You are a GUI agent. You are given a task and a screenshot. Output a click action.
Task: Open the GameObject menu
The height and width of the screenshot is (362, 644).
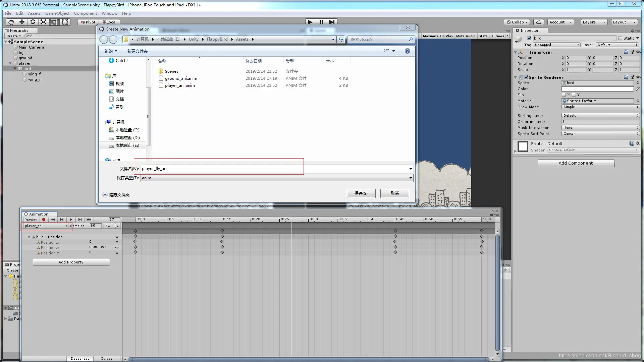click(57, 13)
